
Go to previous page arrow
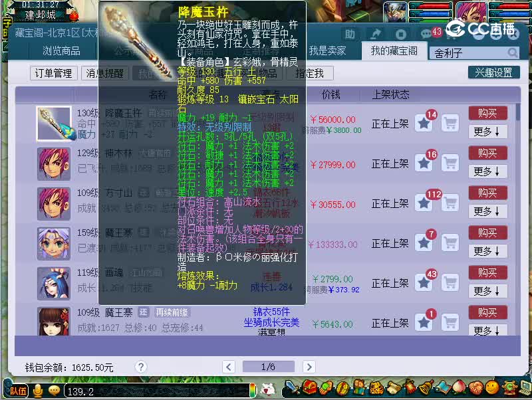(229, 367)
